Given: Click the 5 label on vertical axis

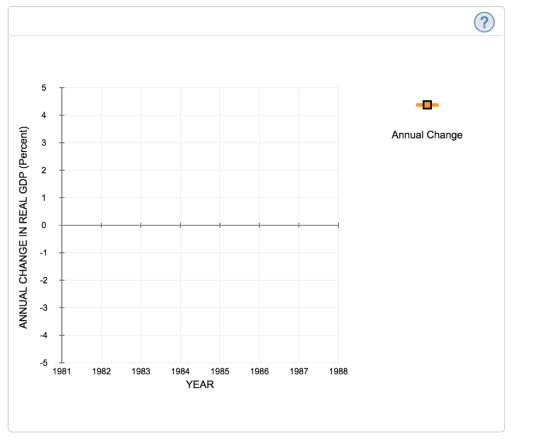Looking at the screenshot, I should (44, 87).
